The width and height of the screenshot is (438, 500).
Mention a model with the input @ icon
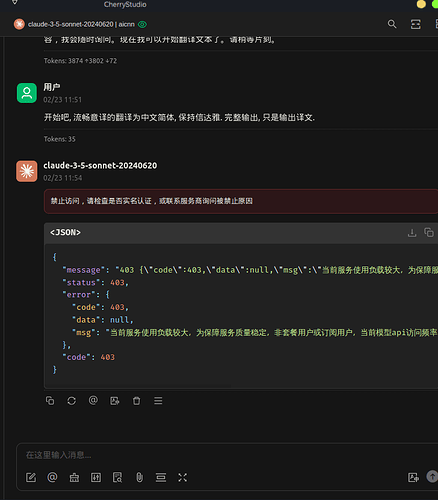(52, 477)
